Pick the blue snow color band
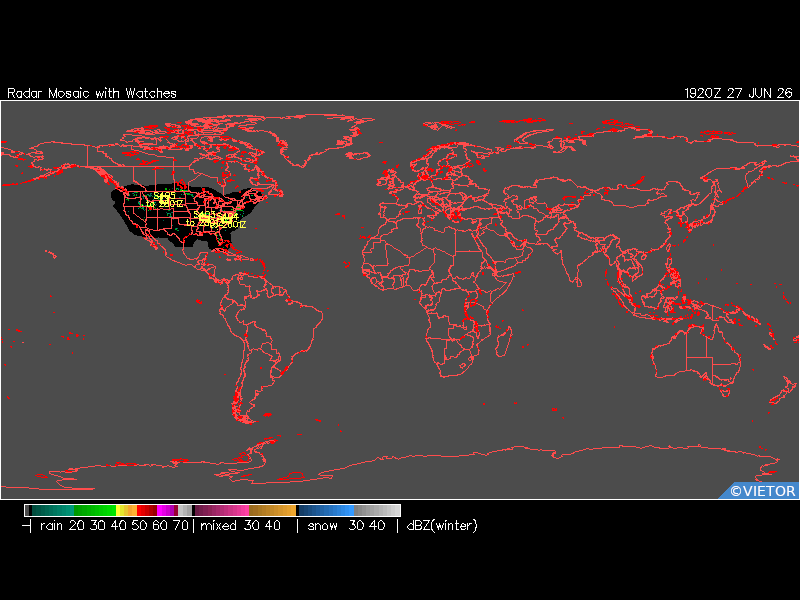 point(326,510)
